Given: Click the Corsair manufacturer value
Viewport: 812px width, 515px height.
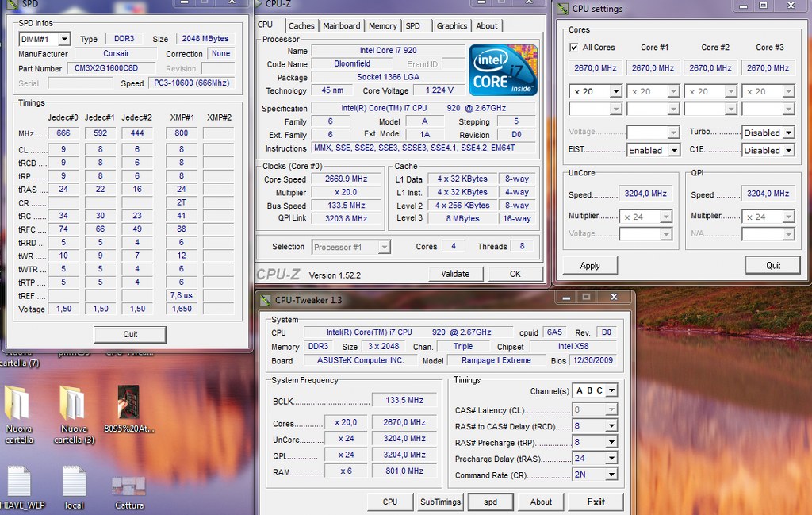Looking at the screenshot, I should [x=116, y=53].
